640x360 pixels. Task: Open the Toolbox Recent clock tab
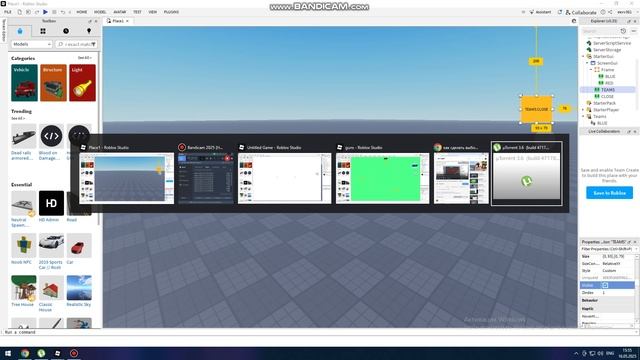click(x=66, y=31)
